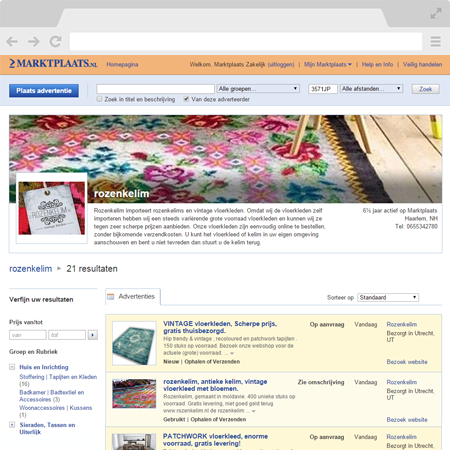Reload the page with the refresh icon
450x450 pixels.
[x=55, y=41]
